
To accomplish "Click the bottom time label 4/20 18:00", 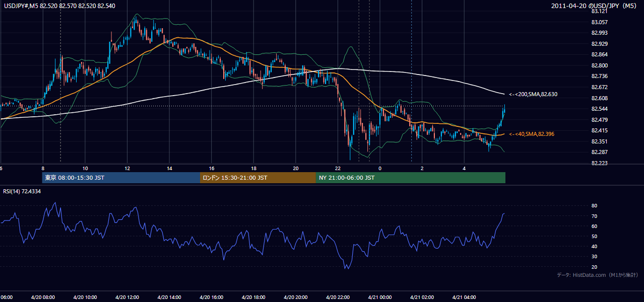I will (x=253, y=297).
